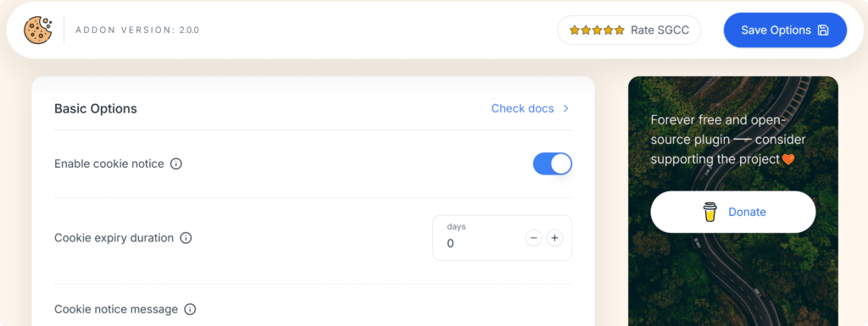The height and width of the screenshot is (326, 868).
Task: Toggle the Enable cookie notice switch off
Action: 553,164
